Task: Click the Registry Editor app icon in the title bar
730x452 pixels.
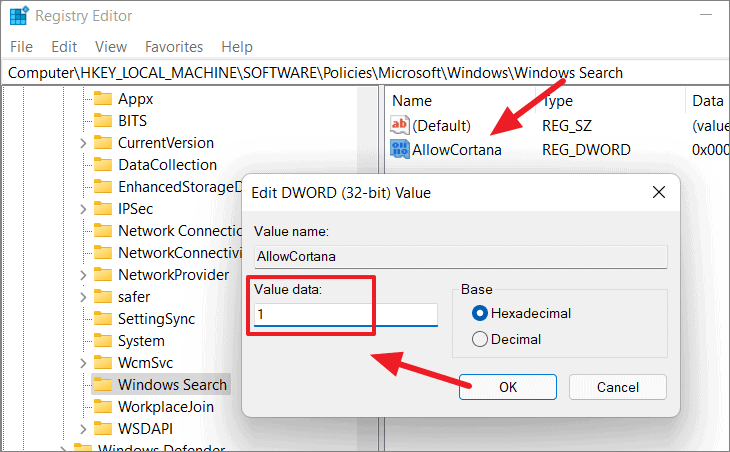Action: click(19, 16)
